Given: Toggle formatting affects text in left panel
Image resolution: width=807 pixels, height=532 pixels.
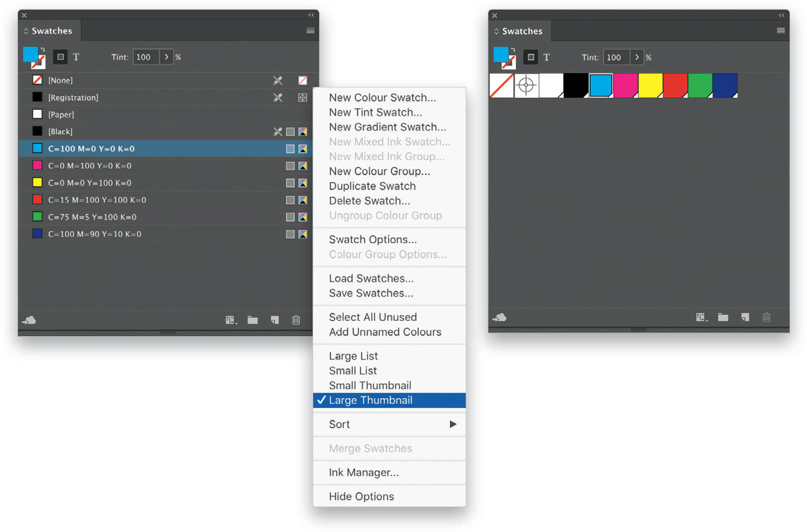Looking at the screenshot, I should [76, 57].
